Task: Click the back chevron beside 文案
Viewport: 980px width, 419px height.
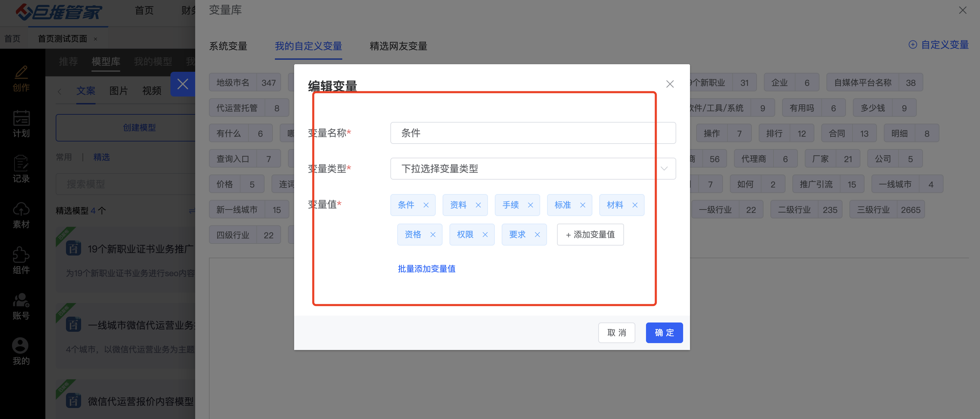Action: click(x=60, y=92)
